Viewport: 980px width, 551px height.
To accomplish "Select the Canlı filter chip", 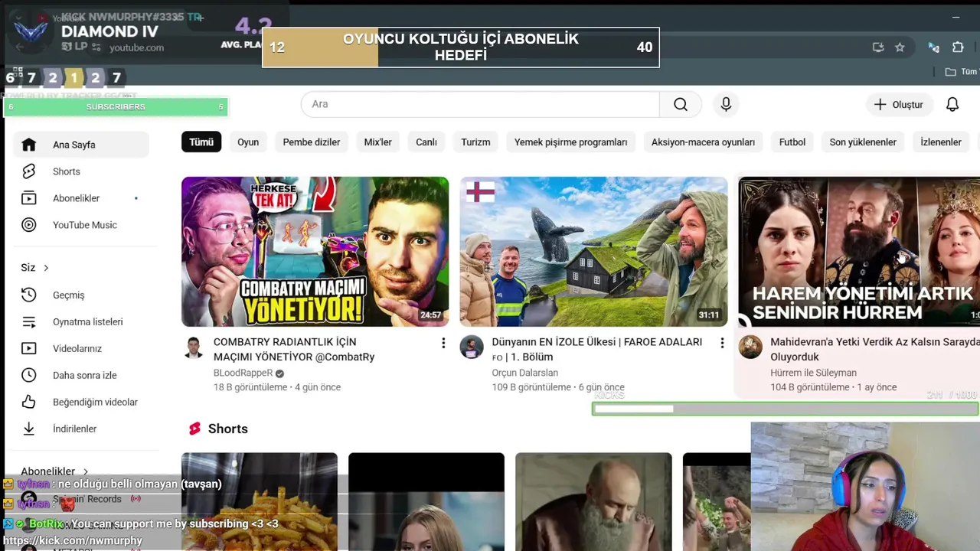I will [426, 142].
